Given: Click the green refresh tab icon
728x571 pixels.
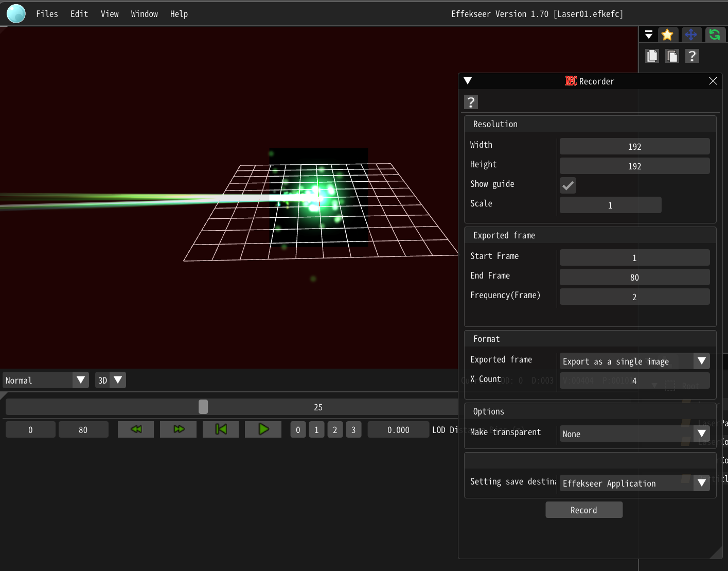Looking at the screenshot, I should [715, 34].
